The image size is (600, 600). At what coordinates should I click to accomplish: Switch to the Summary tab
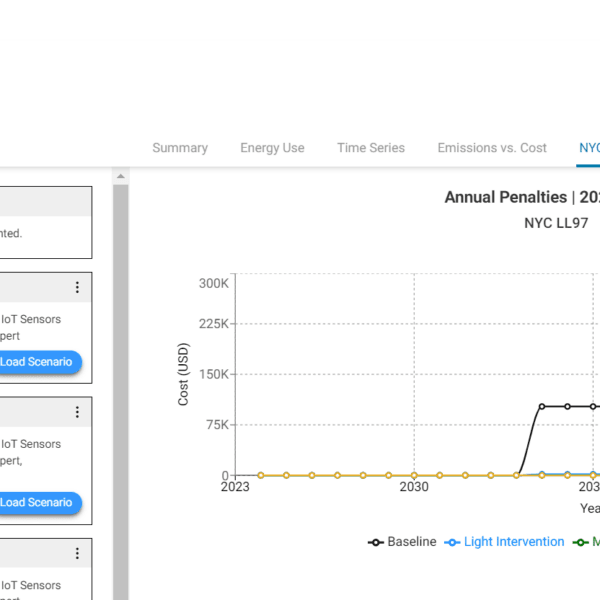[x=180, y=148]
